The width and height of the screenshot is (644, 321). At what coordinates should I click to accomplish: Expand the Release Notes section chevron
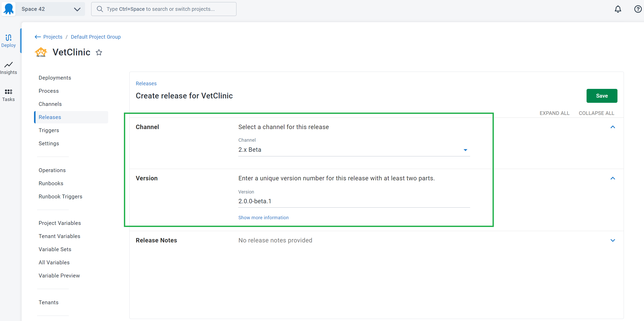[613, 240]
